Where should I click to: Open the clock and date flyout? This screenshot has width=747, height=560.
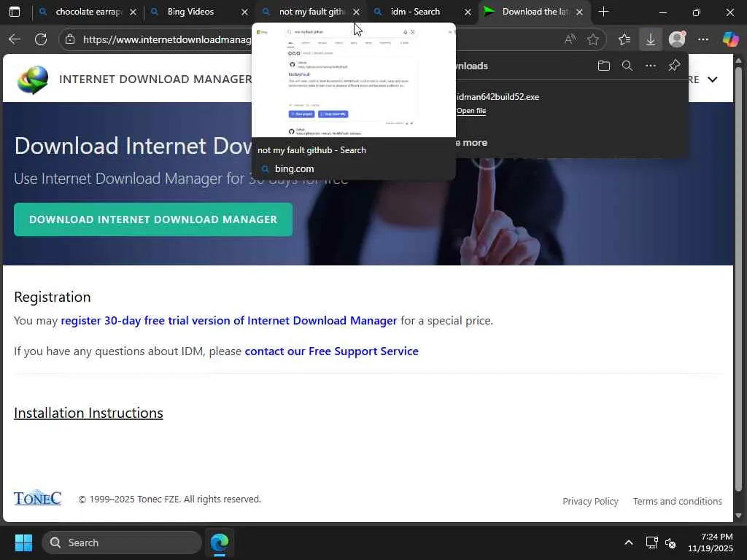click(711, 542)
